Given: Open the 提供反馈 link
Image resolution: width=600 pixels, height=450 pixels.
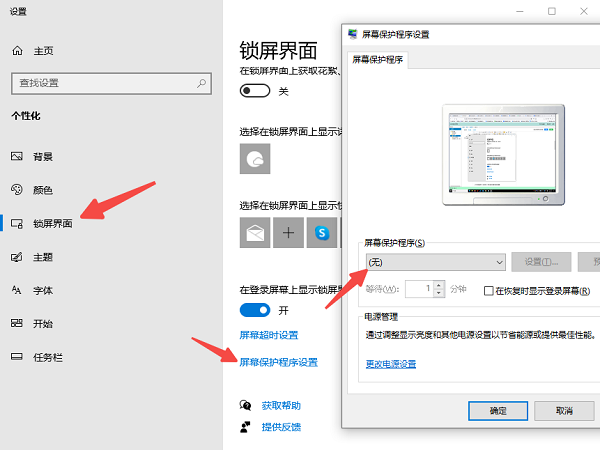Looking at the screenshot, I should [281, 427].
